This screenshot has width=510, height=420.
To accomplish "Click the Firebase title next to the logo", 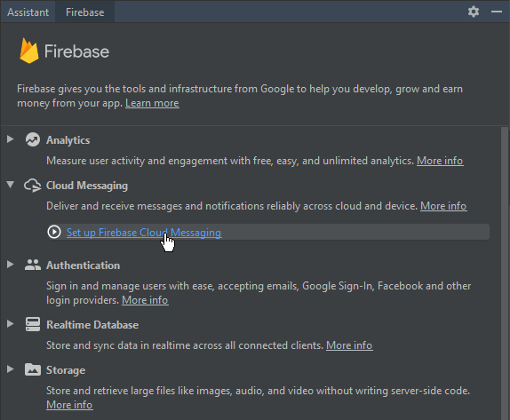I will [76, 52].
